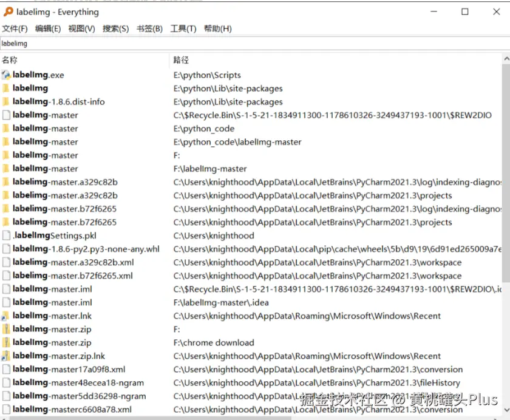The image size is (510, 420).
Task: Select folder icon of labelImg in site-packages
Action: click(6, 89)
